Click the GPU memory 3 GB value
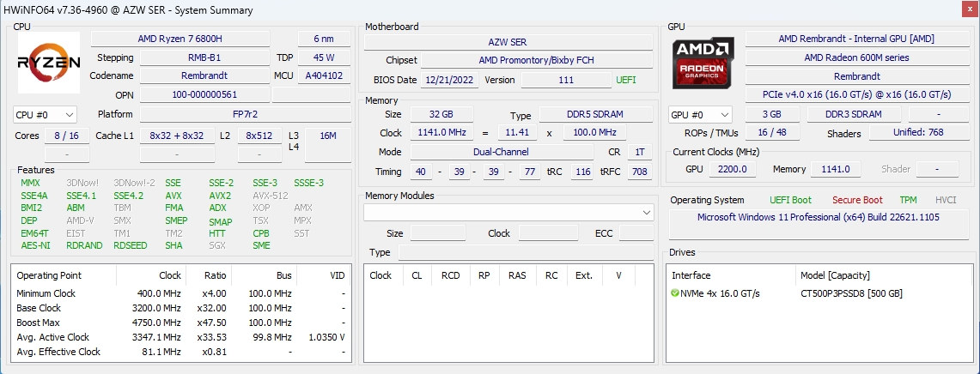Screen dimensions: 980x374 click(x=772, y=114)
